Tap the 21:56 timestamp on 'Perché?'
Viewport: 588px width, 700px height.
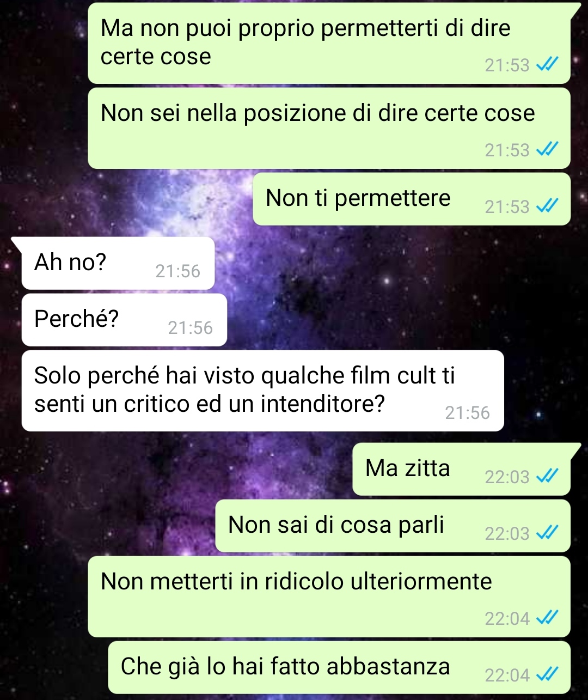click(x=190, y=327)
